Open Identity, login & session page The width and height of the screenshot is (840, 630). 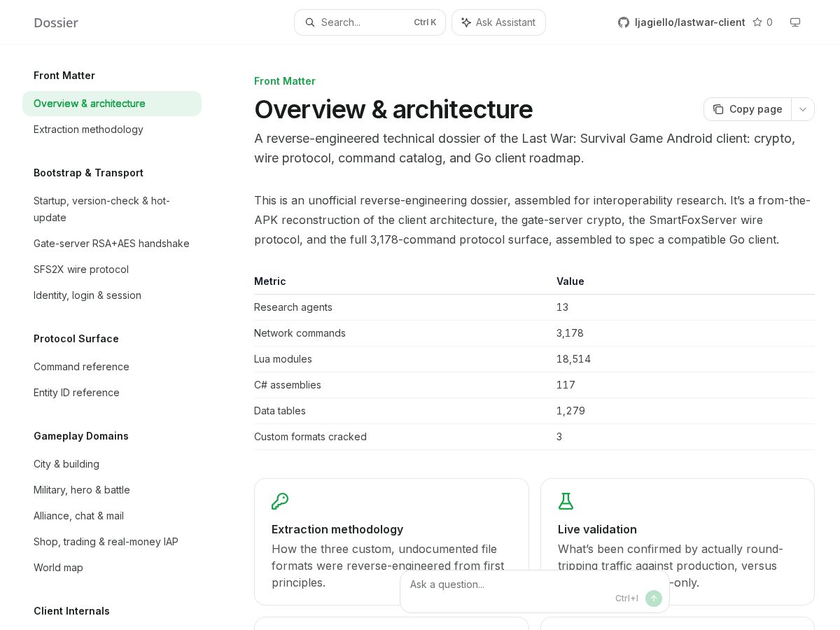pyautogui.click(x=112, y=295)
